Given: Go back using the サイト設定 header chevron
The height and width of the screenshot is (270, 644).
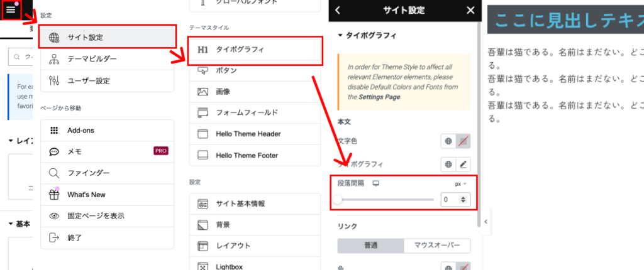Looking at the screenshot, I should (338, 10).
